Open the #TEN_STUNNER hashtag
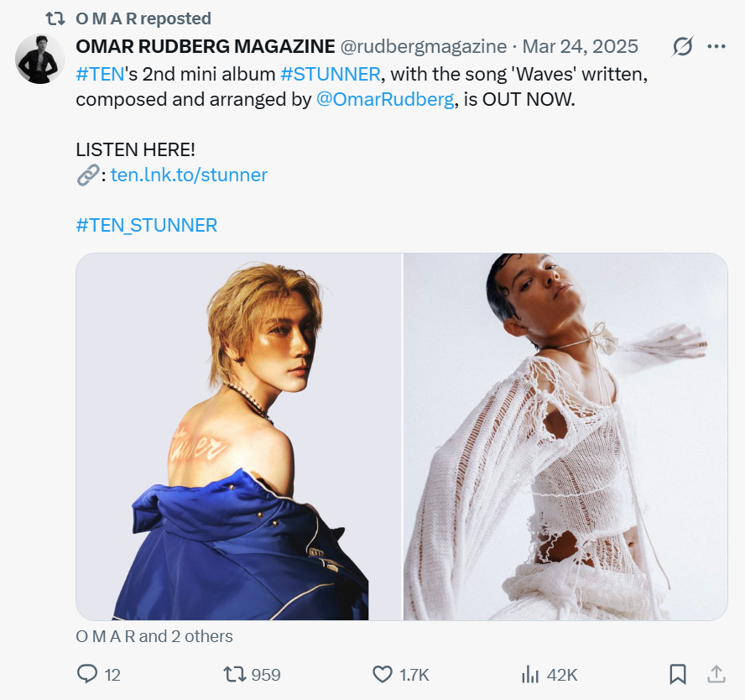This screenshot has width=745, height=700. [147, 225]
